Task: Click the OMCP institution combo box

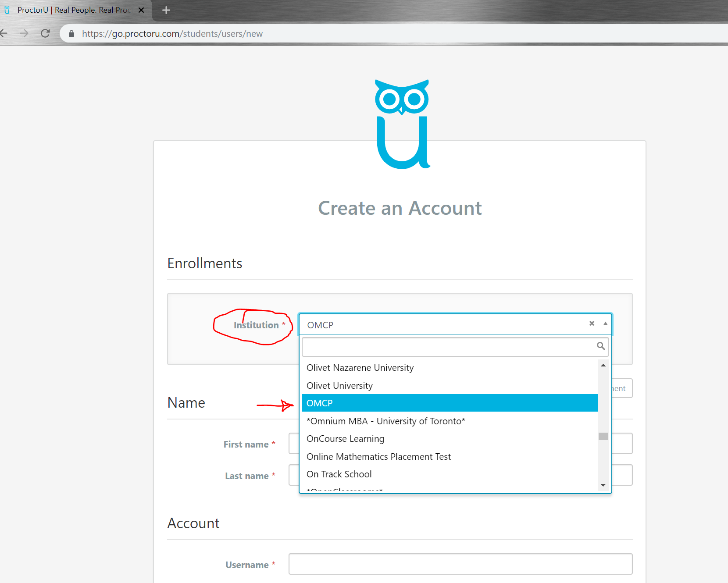Action: (x=455, y=325)
